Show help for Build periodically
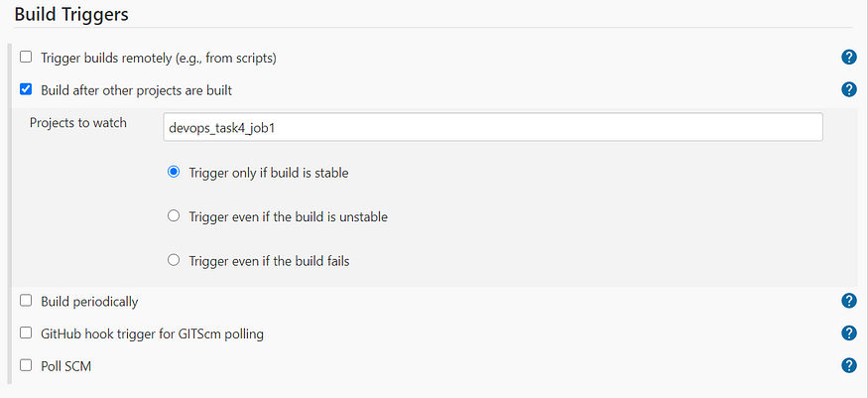This screenshot has height=398, width=868. (x=848, y=301)
